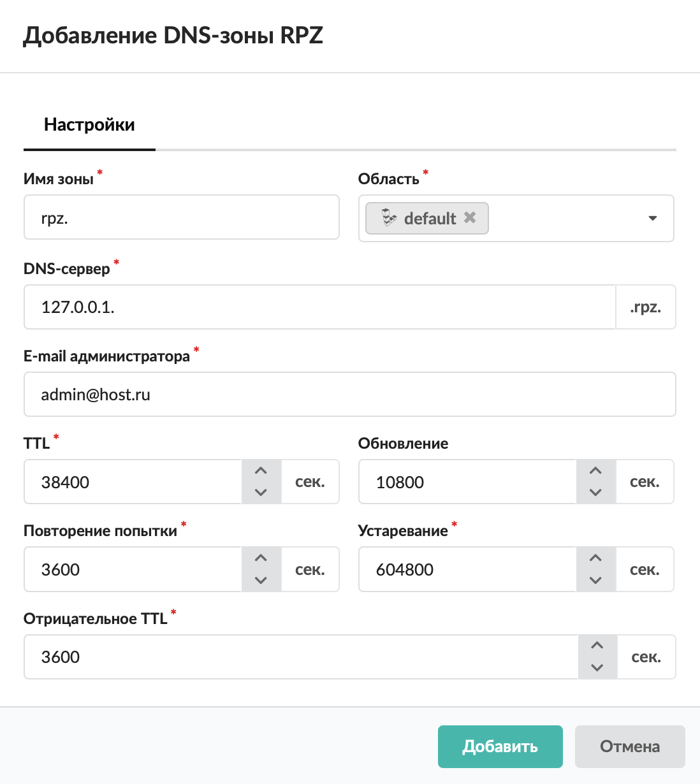Open the Область dropdown arrow

652,218
